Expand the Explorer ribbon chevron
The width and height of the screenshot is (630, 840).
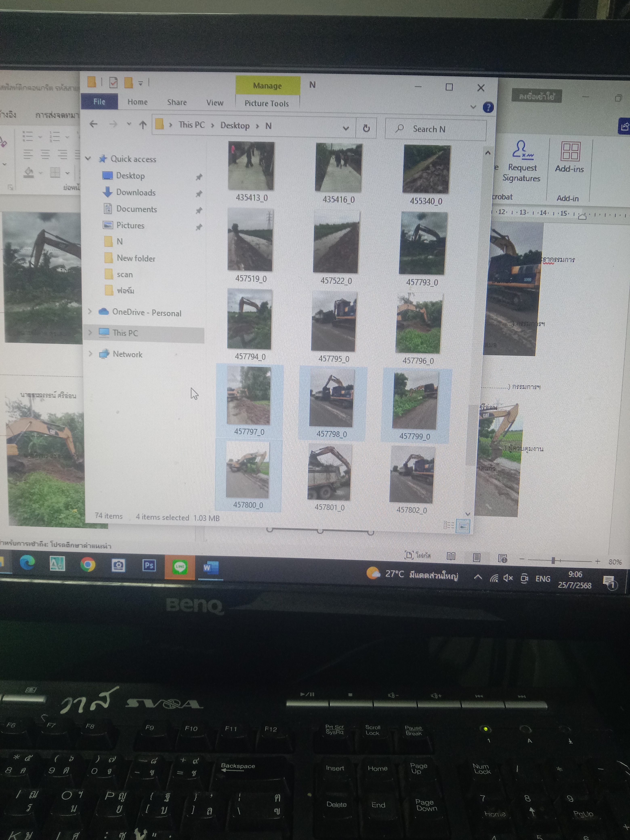[x=473, y=107]
